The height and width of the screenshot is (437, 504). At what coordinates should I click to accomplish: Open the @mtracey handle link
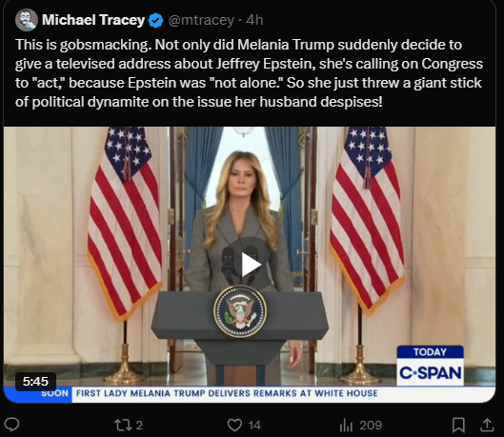pos(201,20)
